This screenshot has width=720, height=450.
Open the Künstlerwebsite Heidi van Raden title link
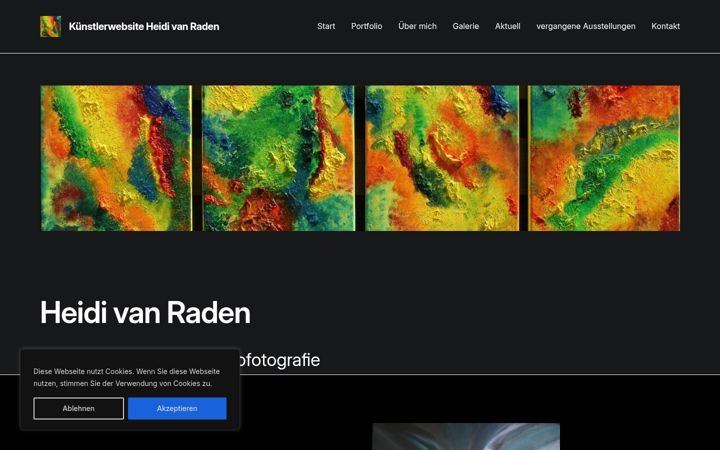144,27
